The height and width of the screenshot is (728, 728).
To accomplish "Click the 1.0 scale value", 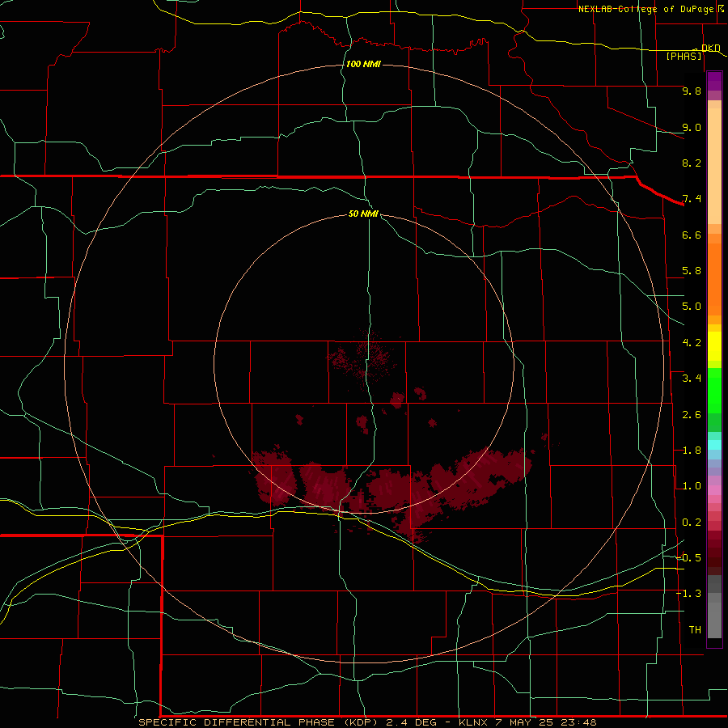I will [x=692, y=486].
